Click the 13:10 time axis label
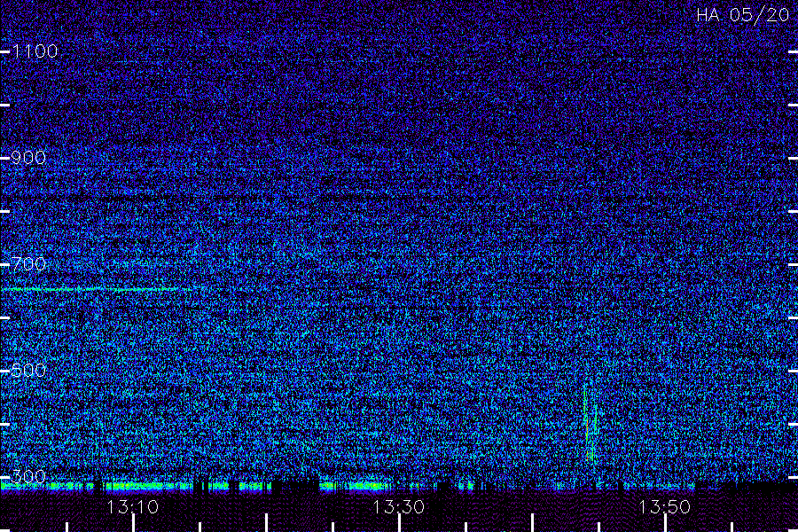 pos(133,507)
